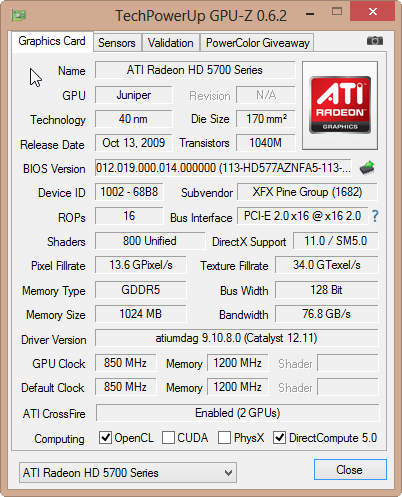The width and height of the screenshot is (402, 497).
Task: Minimize the GPU-Z window
Action: click(310, 14)
